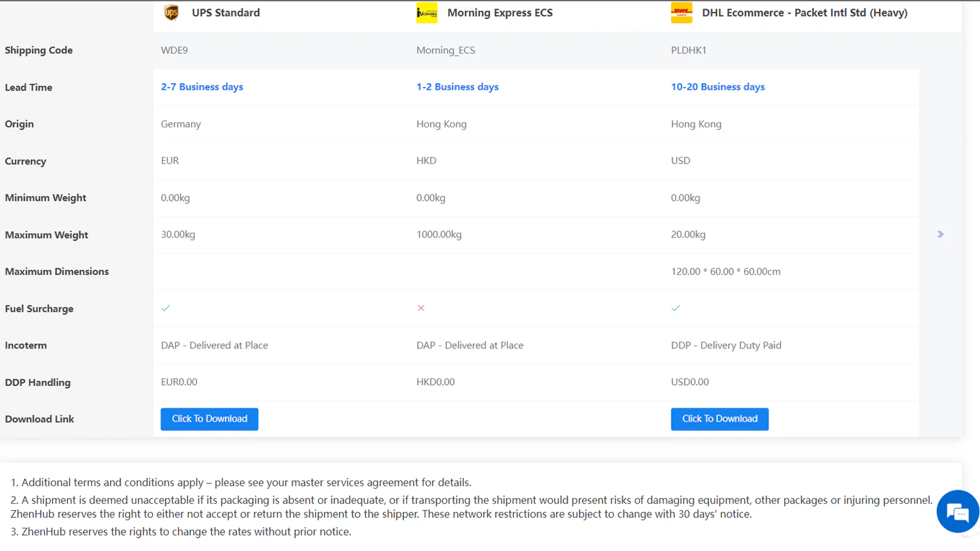This screenshot has width=980, height=551.
Task: Click the additional terms and conditions note
Action: [241, 482]
